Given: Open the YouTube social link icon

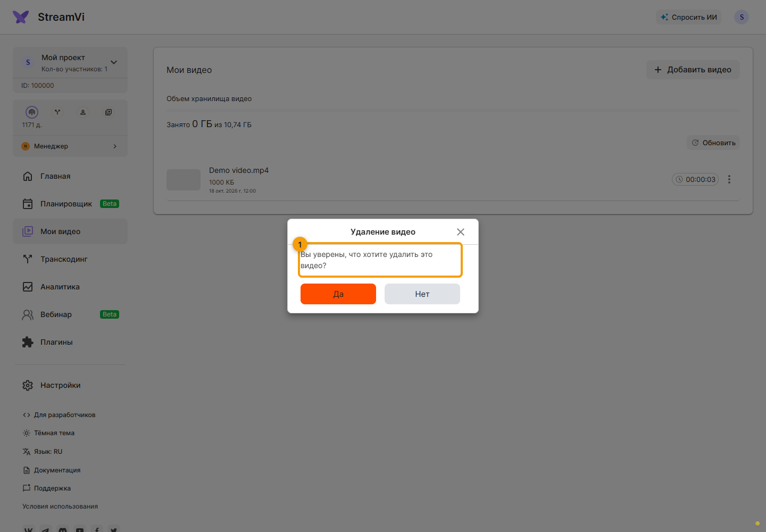Looking at the screenshot, I should (80, 529).
